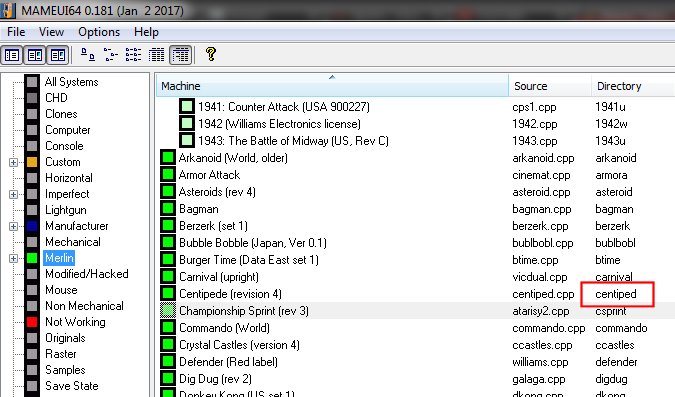
Task: Expand the Manufacturer folder node
Action: [x=13, y=226]
